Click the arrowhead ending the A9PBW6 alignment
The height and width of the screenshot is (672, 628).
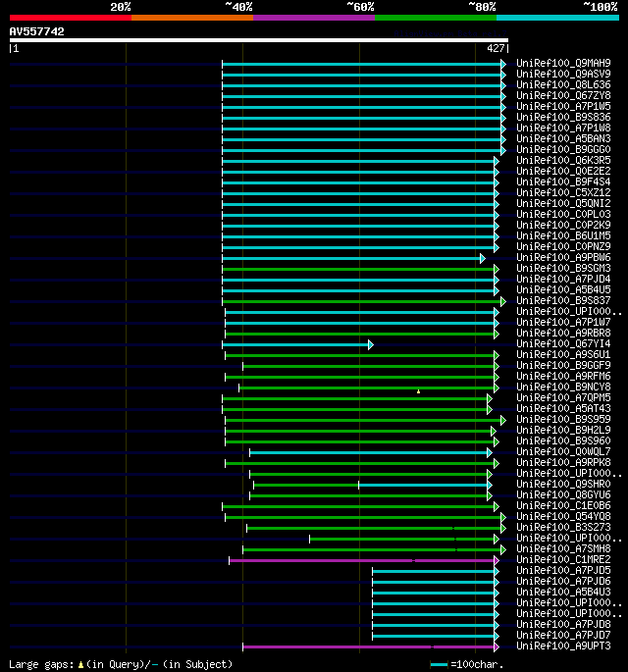pos(483,258)
